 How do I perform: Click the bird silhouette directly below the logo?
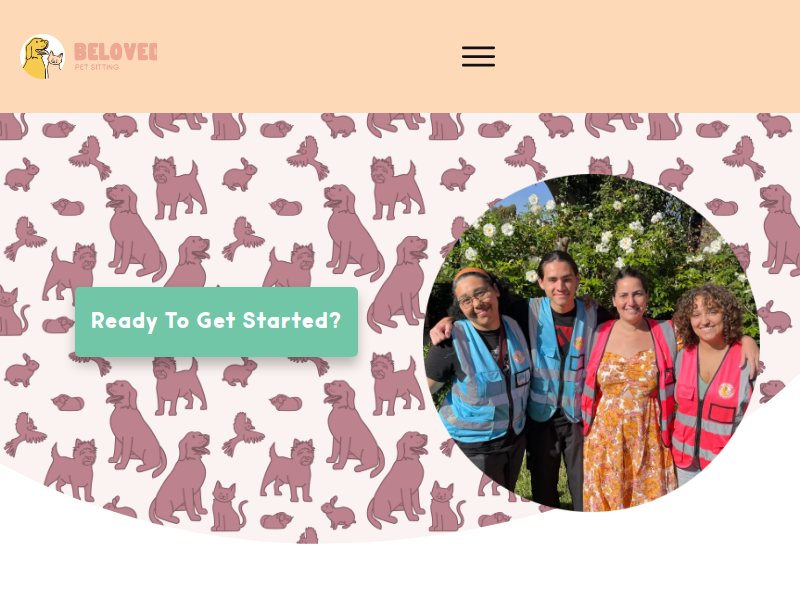click(x=90, y=157)
